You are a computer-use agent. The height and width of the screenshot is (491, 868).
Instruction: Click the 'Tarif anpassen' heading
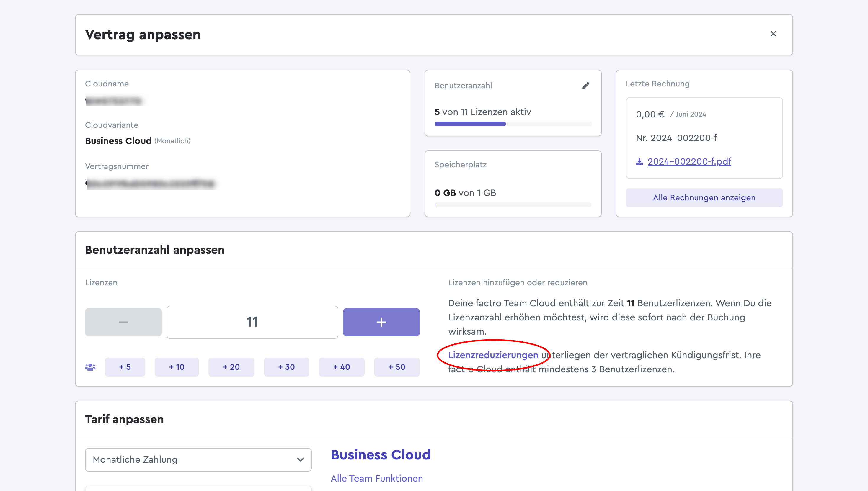coord(125,419)
